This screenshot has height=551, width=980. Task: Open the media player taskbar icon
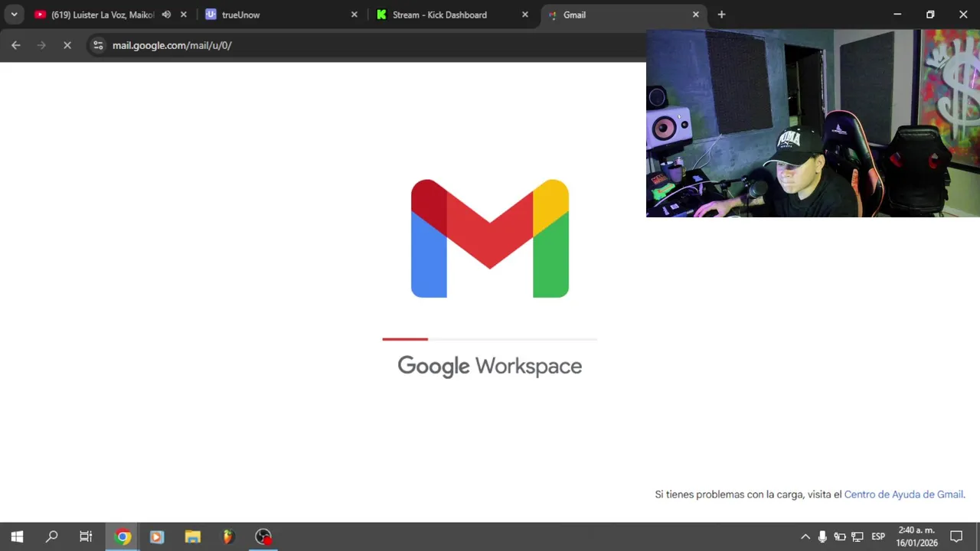tap(157, 536)
